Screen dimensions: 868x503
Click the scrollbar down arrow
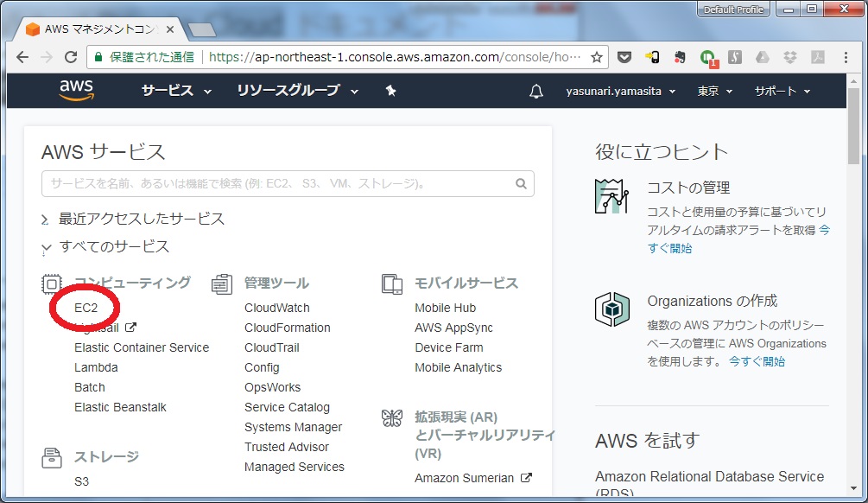(x=853, y=488)
